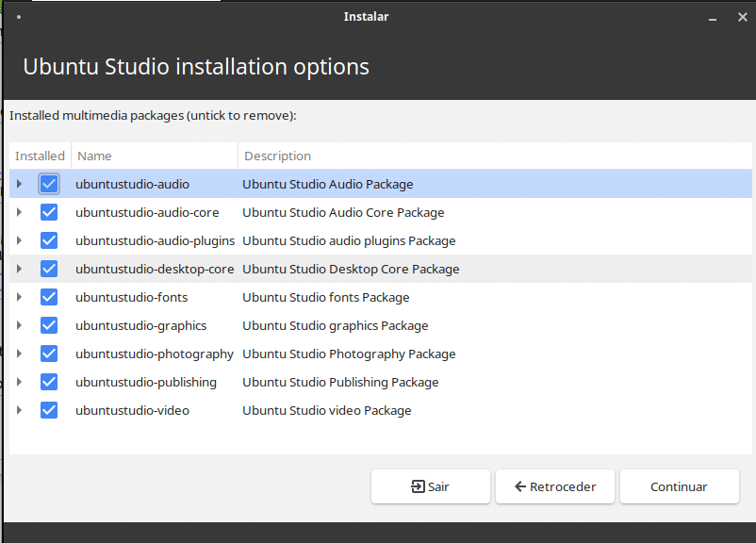756x543 pixels.
Task: Click 'Ubuntu Studio Publishing Package' description
Action: (341, 383)
